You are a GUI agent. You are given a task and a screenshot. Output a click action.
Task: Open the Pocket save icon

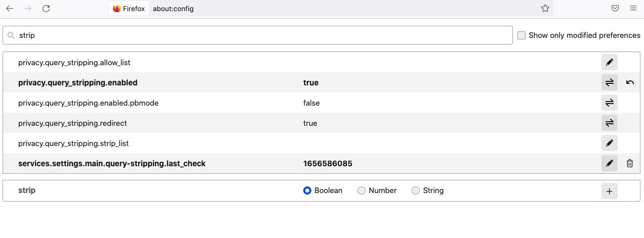(x=615, y=8)
